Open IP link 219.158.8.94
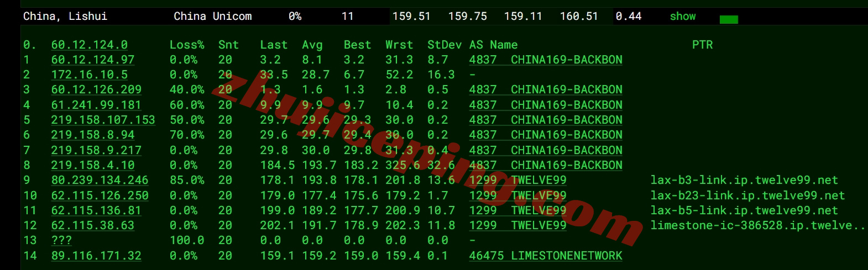This screenshot has height=270, width=868. click(93, 135)
